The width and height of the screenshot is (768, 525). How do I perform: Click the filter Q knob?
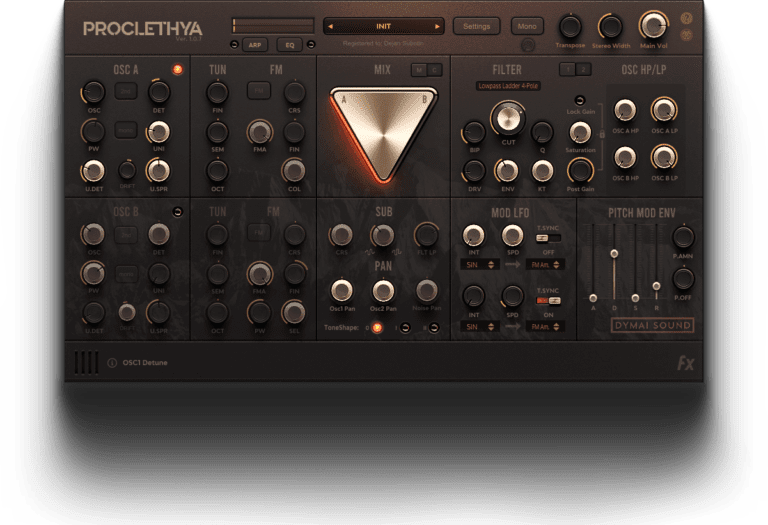[542, 132]
